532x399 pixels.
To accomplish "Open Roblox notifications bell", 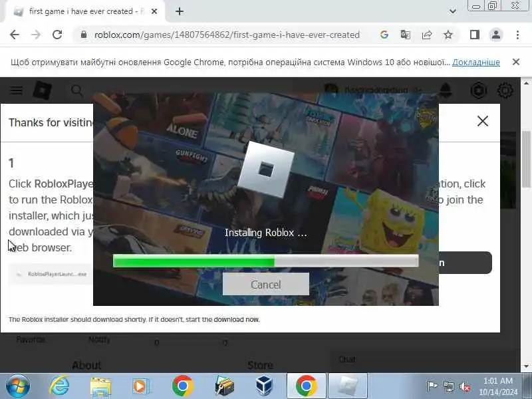I will click(446, 90).
